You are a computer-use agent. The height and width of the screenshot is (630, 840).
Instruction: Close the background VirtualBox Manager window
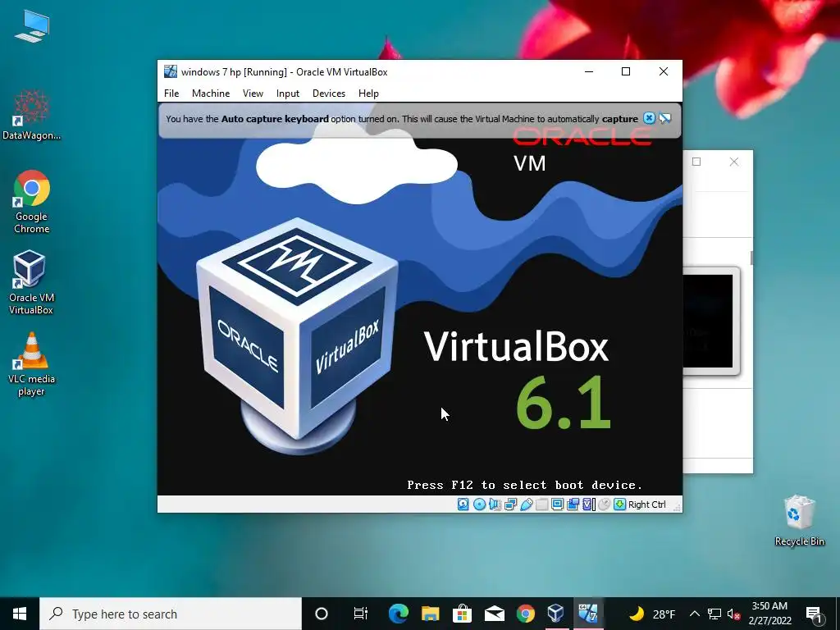pyautogui.click(x=734, y=162)
